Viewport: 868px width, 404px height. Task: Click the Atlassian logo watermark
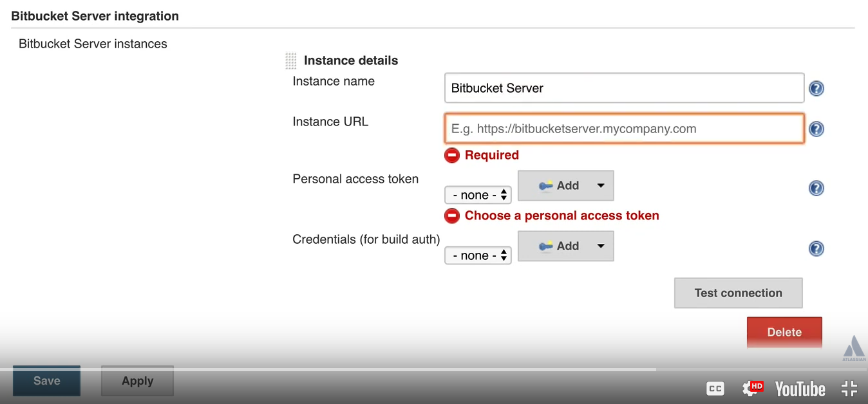click(x=854, y=349)
